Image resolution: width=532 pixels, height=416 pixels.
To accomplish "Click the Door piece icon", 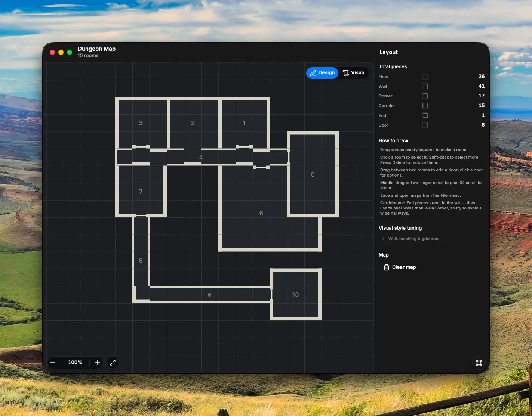I will point(425,125).
